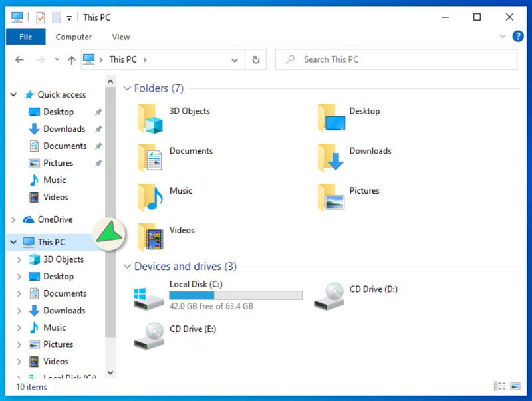The height and width of the screenshot is (401, 532).
Task: Collapse the Devices and drives group
Action: point(127,267)
